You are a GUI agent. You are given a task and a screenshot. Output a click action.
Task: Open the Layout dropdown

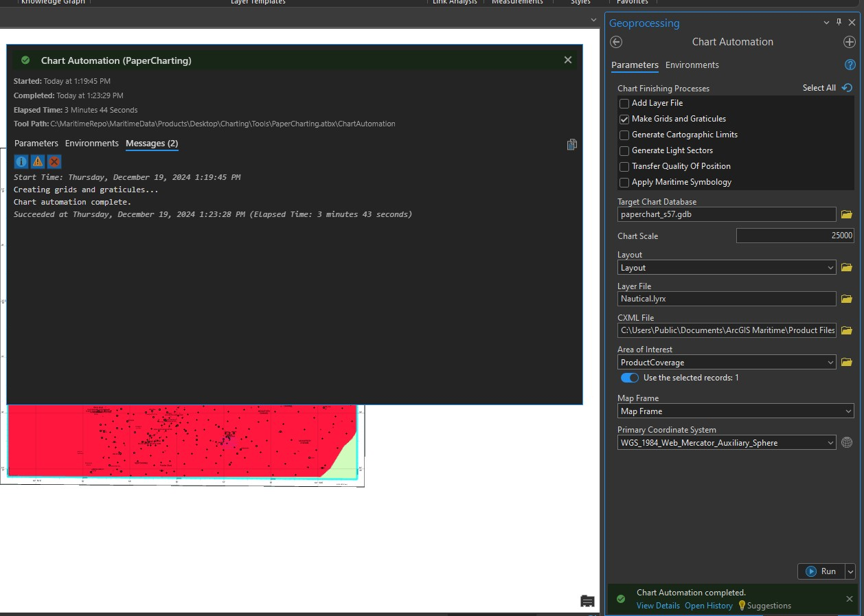pyautogui.click(x=830, y=267)
